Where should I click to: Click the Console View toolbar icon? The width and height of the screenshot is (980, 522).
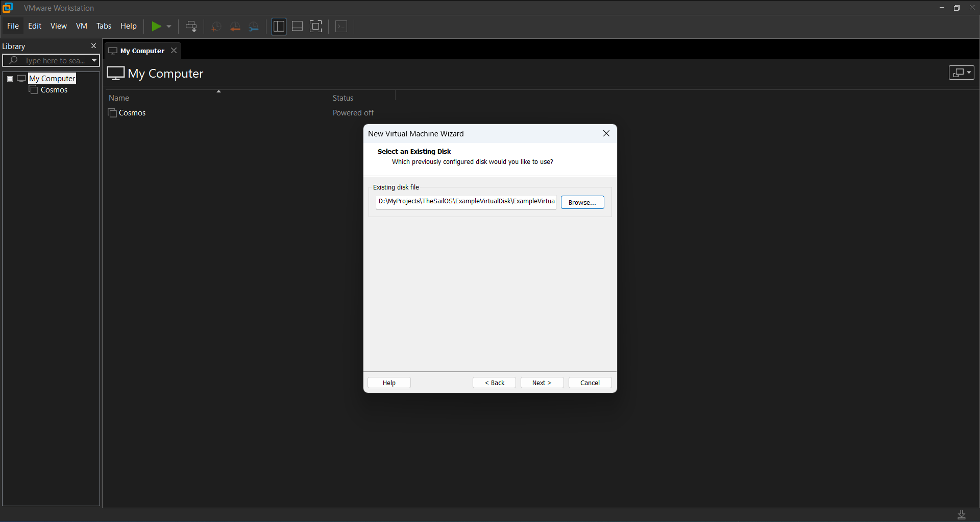(x=341, y=26)
